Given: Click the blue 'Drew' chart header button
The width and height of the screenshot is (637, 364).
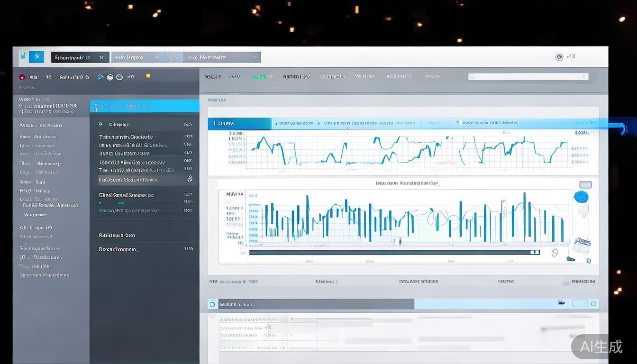Looking at the screenshot, I should tap(239, 124).
